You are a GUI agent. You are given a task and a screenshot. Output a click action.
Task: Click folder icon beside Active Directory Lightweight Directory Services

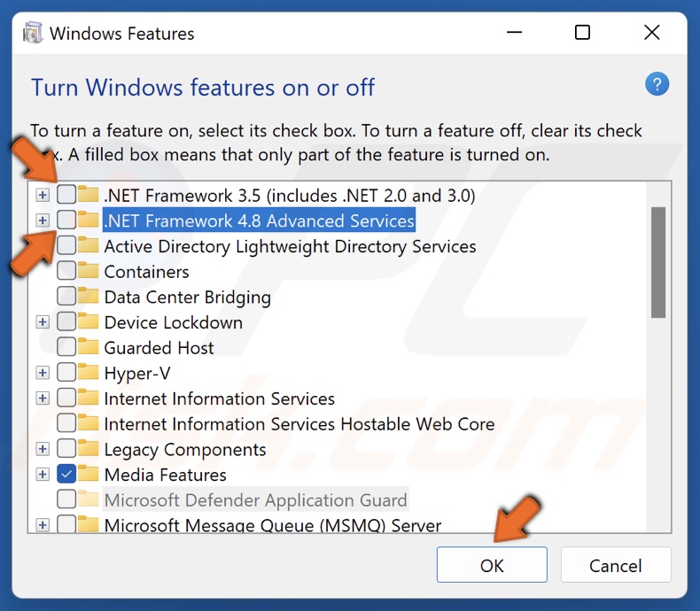point(88,245)
